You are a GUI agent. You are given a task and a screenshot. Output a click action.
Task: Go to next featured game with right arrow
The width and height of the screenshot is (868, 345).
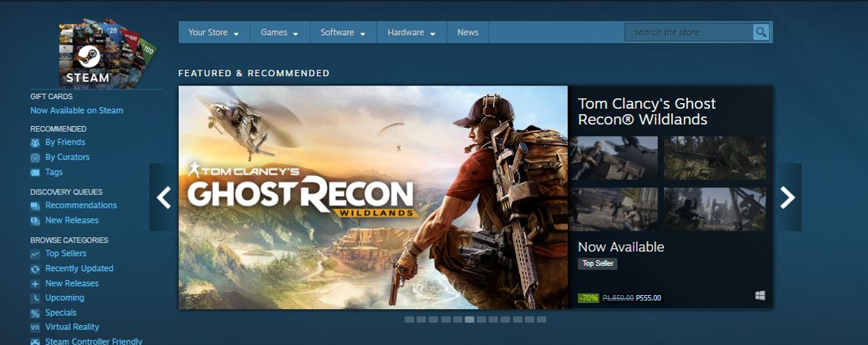click(x=787, y=197)
